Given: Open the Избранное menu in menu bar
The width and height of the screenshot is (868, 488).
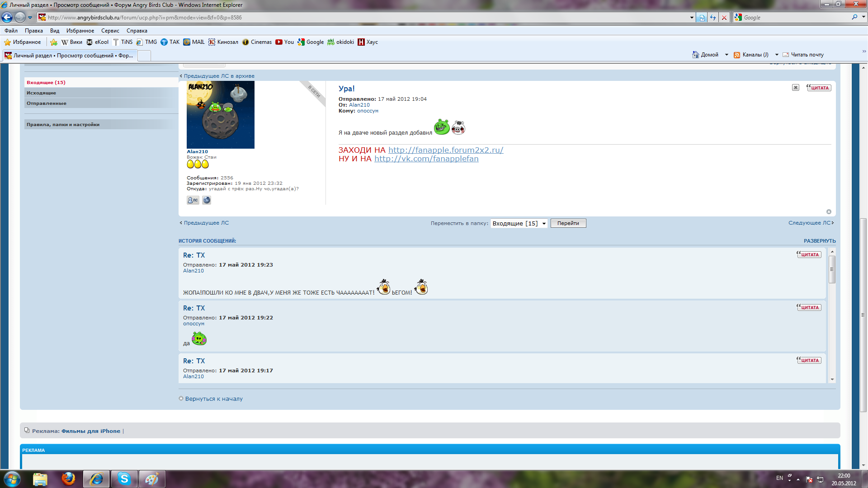Looking at the screenshot, I should pyautogui.click(x=80, y=31).
